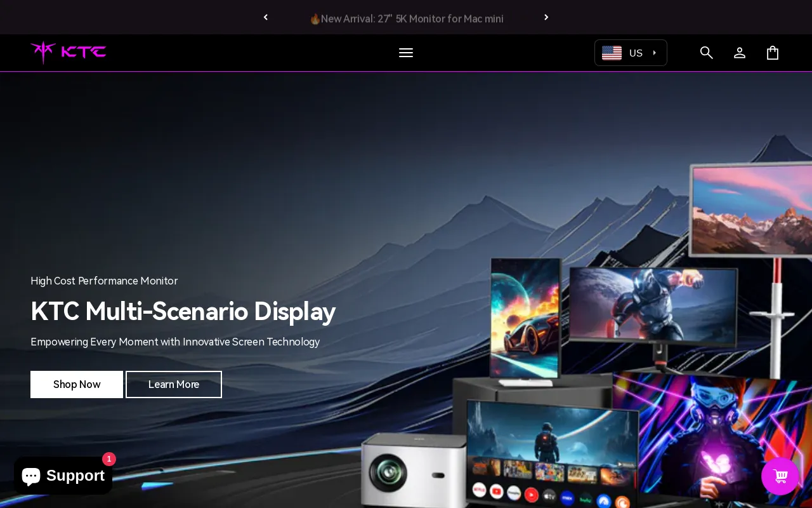Click the pink KTC logo

point(68,53)
